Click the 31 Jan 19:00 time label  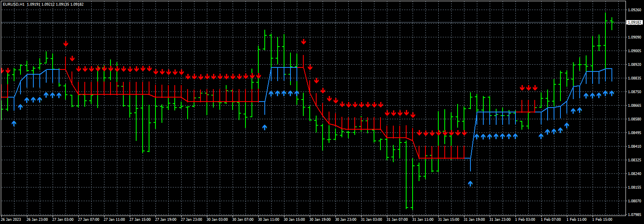coord(474,220)
